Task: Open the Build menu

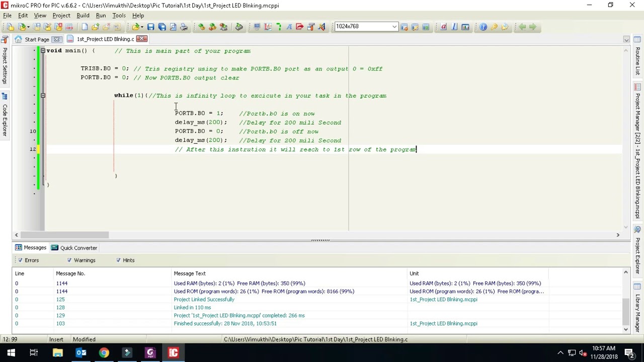Action: [83, 16]
